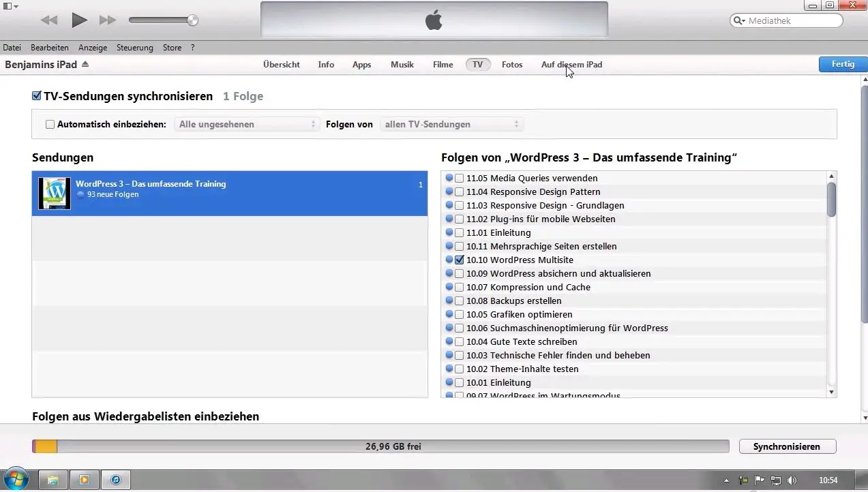Click blue dot of 10.03 Technische Fehler finden
This screenshot has width=868, height=492.
pyautogui.click(x=449, y=355)
